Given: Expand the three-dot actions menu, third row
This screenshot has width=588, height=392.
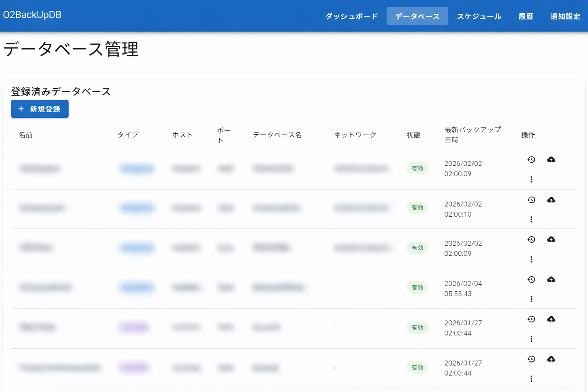Looking at the screenshot, I should point(531,259).
